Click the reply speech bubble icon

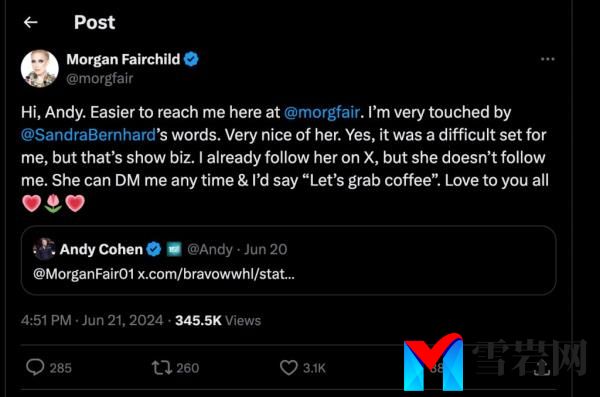tap(35, 368)
